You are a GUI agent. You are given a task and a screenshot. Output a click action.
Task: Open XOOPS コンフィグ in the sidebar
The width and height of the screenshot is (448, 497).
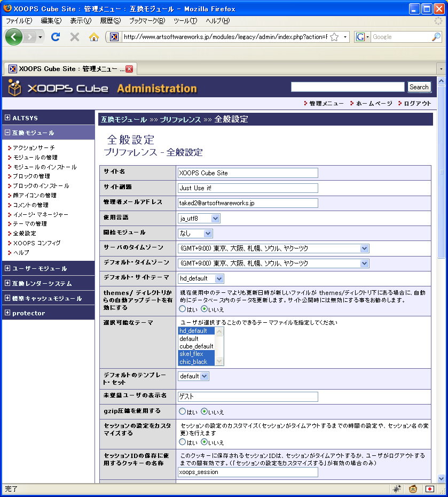click(37, 243)
